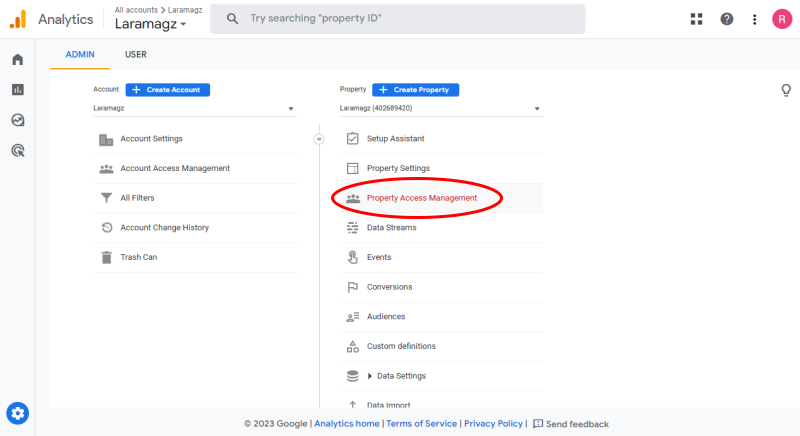Open All Filters text

click(x=137, y=198)
